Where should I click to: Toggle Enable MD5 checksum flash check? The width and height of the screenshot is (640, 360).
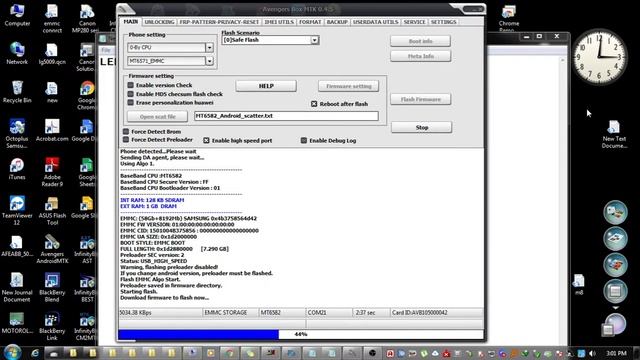131,94
